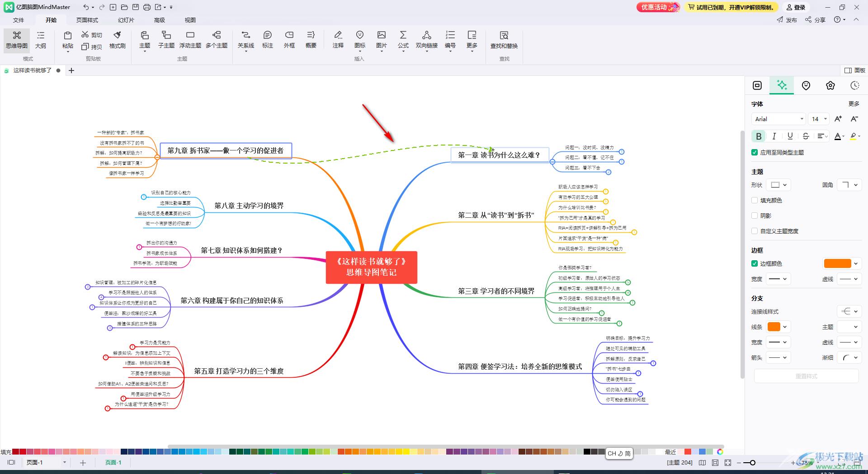The image size is (868, 474).
Task: Add a 概要 summary
Action: pos(311,40)
